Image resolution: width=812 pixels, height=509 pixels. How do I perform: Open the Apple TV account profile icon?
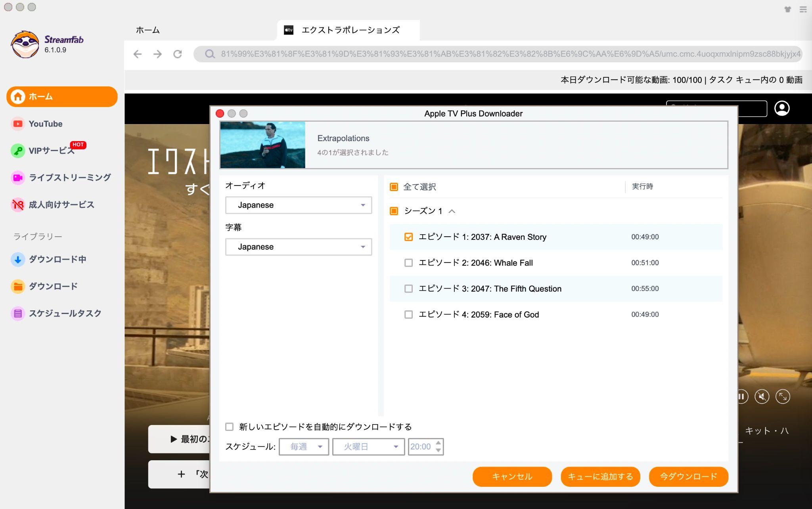coord(782,108)
